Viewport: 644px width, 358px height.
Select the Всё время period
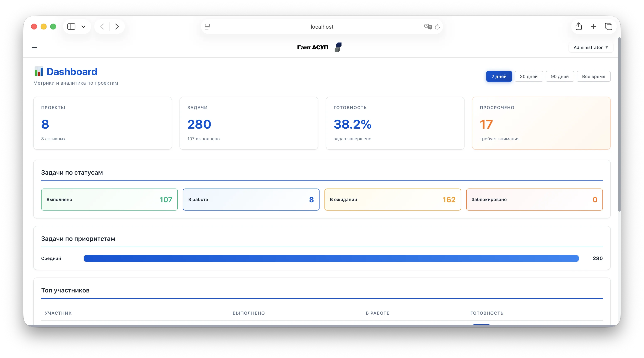click(x=593, y=76)
